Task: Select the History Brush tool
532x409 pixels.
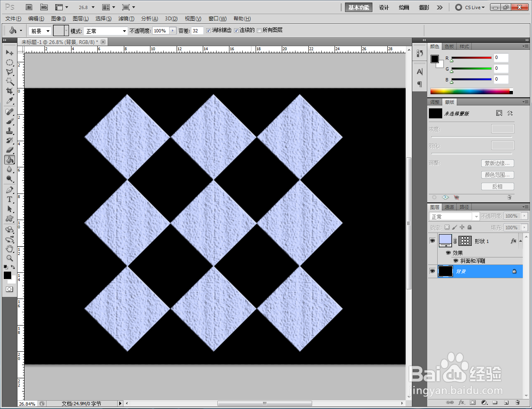Action: (x=10, y=140)
